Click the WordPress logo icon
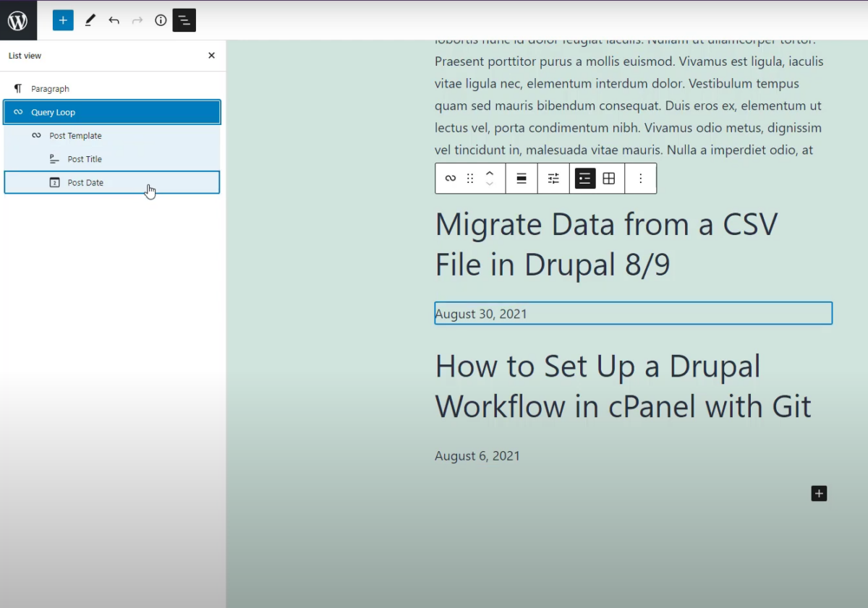 click(x=17, y=20)
